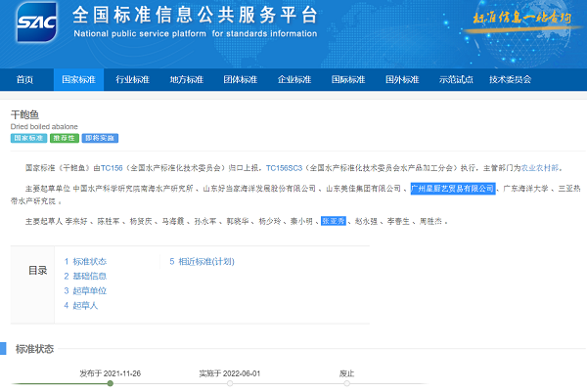Jump to 3 起草单位 section
Image resolution: width=587 pixels, height=392 pixels.
(x=85, y=291)
